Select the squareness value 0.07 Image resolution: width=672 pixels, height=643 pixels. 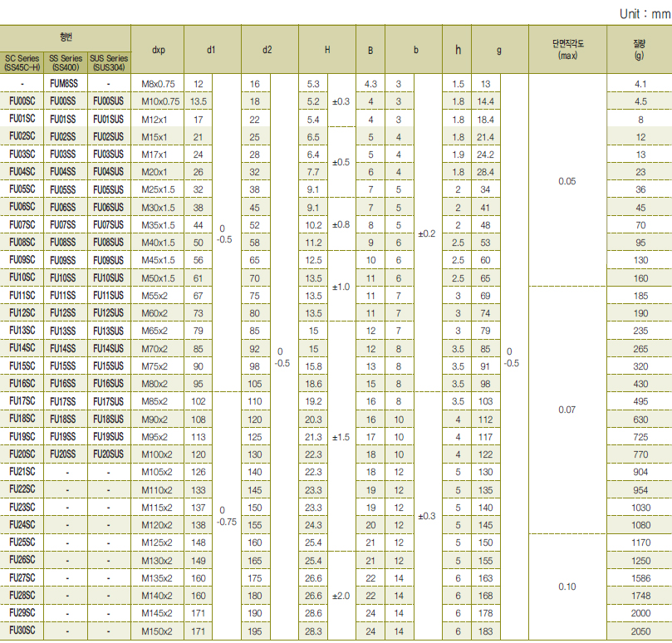coord(567,410)
